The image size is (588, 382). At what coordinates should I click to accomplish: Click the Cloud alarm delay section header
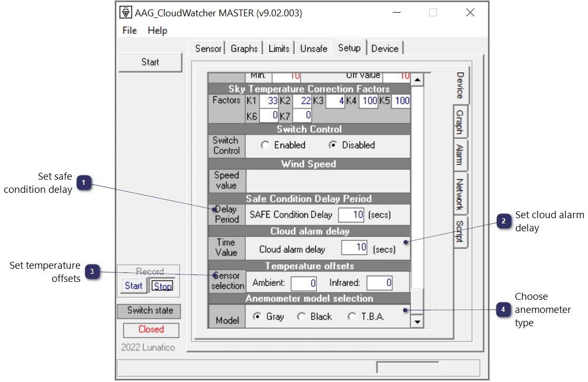click(x=309, y=231)
